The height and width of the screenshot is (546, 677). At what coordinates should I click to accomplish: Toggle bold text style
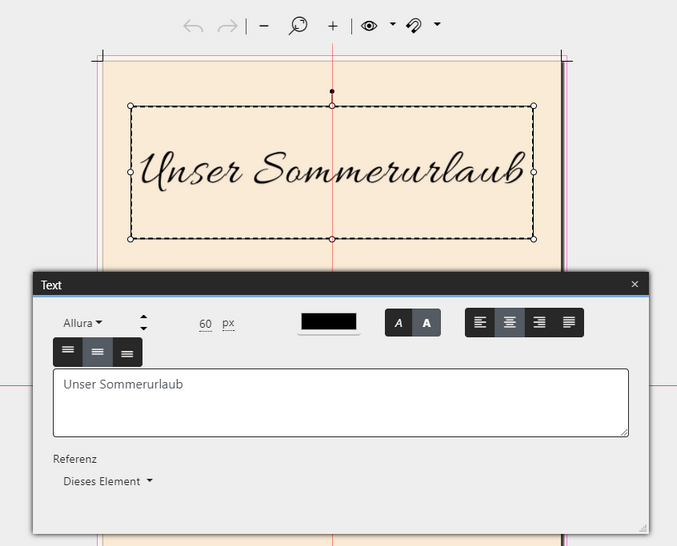pos(427,323)
